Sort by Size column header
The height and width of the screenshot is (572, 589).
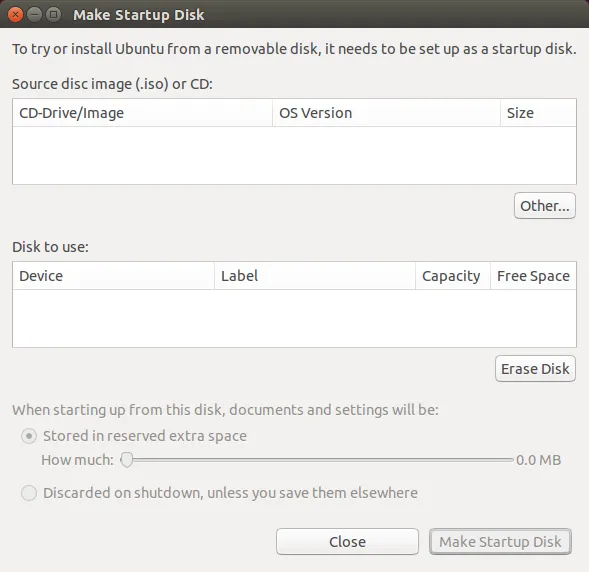[x=538, y=113]
